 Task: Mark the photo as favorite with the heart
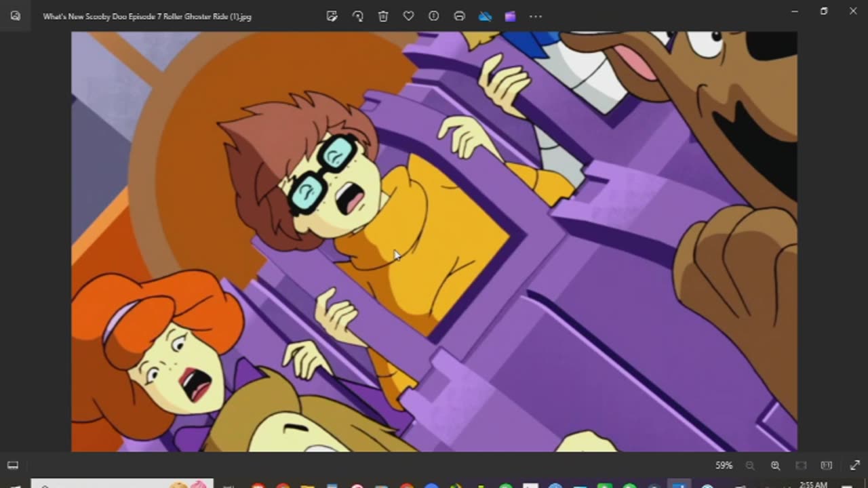[x=408, y=16]
